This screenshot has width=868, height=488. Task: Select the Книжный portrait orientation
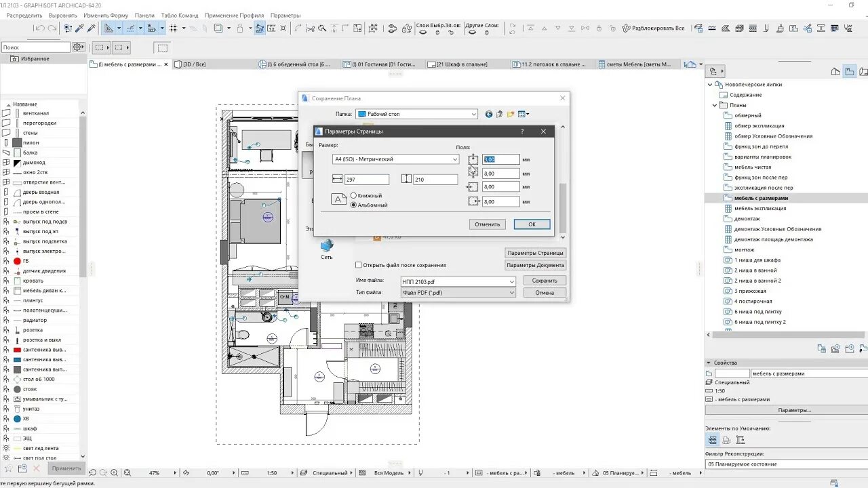(x=354, y=196)
